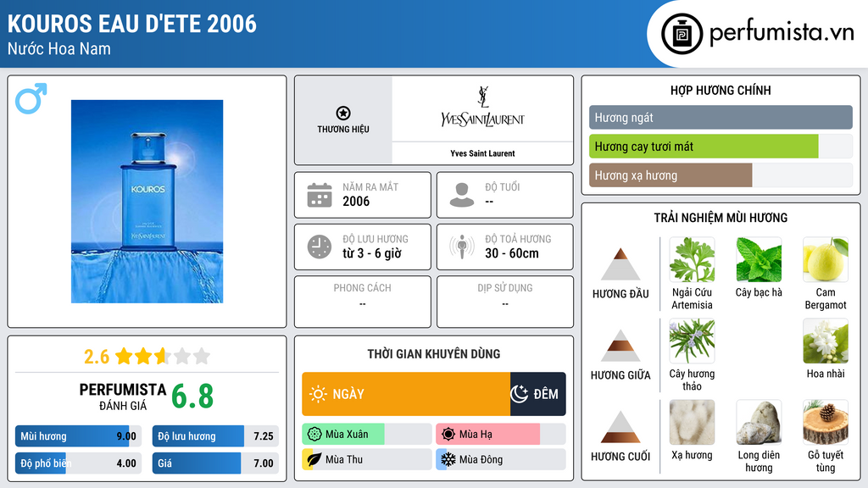The width and height of the screenshot is (868, 488).
Task: Click the perfumista.vn perfume bottle logo
Action: pos(680,34)
